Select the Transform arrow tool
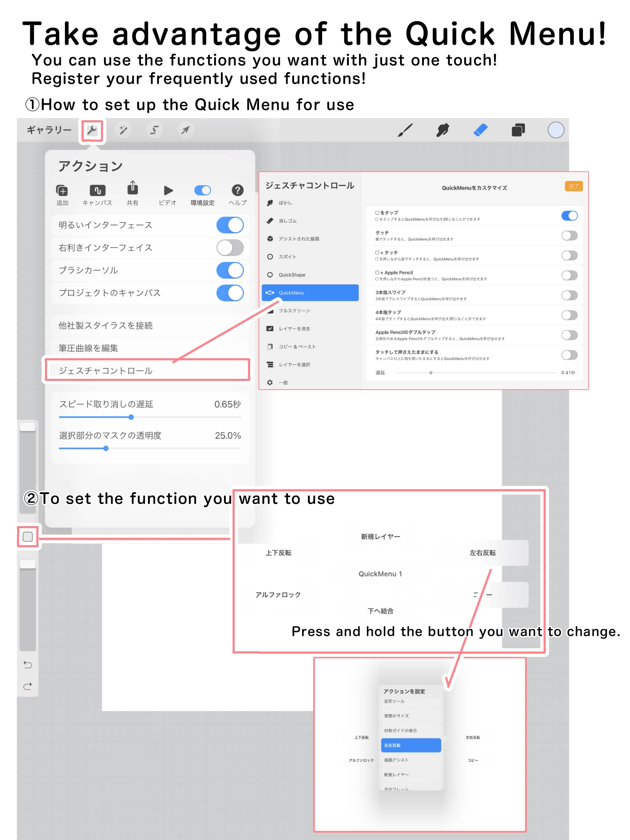Image resolution: width=630 pixels, height=840 pixels. [x=185, y=130]
